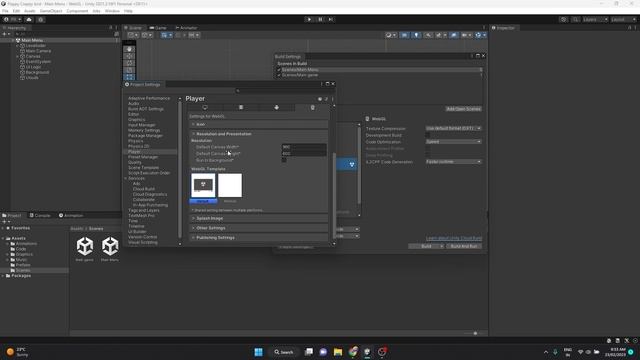The width and height of the screenshot is (640, 360).
Task: Select the Move tool in Scene toolbar
Action: pos(129,56)
